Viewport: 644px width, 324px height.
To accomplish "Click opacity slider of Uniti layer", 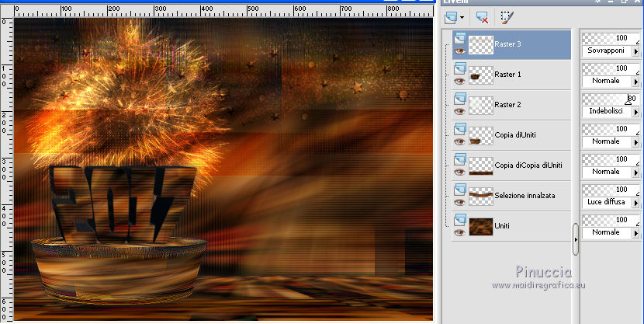I will pyautogui.click(x=611, y=220).
